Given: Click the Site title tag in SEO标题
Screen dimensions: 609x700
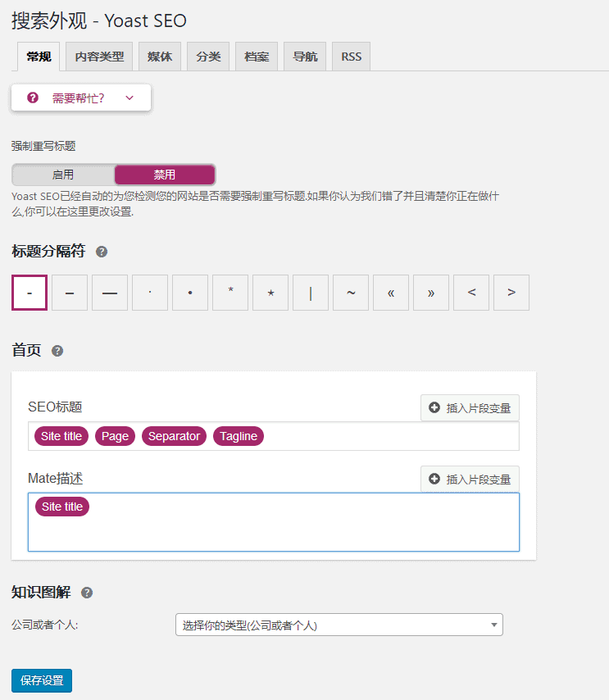Looking at the screenshot, I should coord(61,436).
